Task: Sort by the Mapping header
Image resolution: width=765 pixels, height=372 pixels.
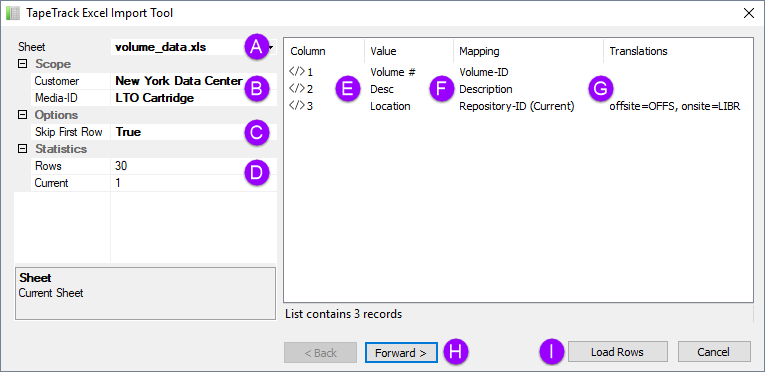Action: click(x=479, y=51)
